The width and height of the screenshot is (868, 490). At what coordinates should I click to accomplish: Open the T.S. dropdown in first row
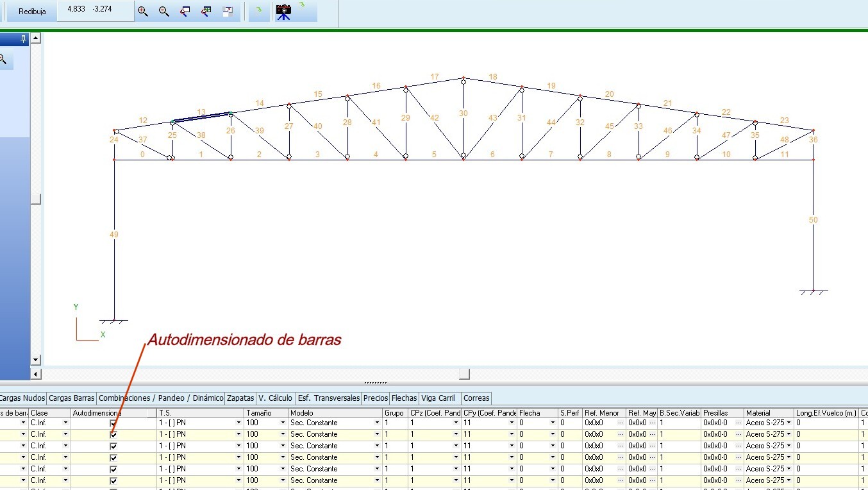coord(238,423)
